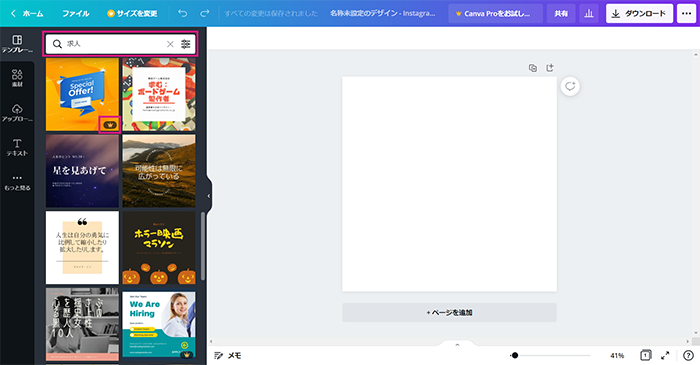The image size is (700, 365).
Task: Select the We Are Hiring template
Action: click(159, 324)
